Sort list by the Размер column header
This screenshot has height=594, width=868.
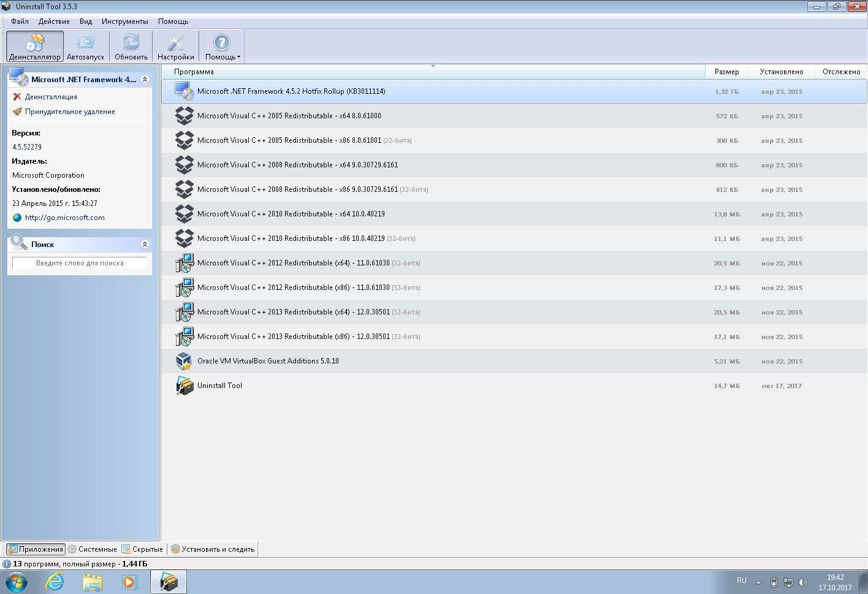[x=727, y=72]
